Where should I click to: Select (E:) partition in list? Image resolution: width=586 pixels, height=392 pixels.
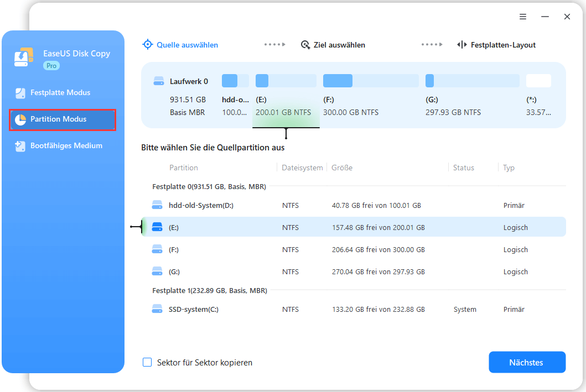tap(354, 227)
